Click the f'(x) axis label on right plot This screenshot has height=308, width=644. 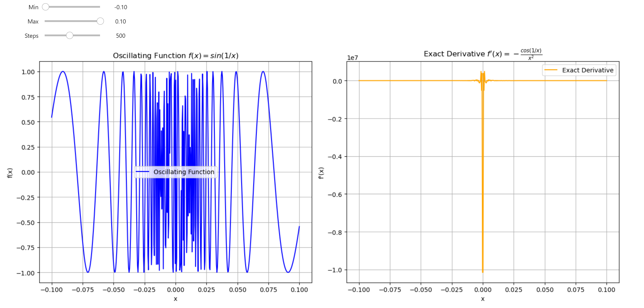click(321, 173)
